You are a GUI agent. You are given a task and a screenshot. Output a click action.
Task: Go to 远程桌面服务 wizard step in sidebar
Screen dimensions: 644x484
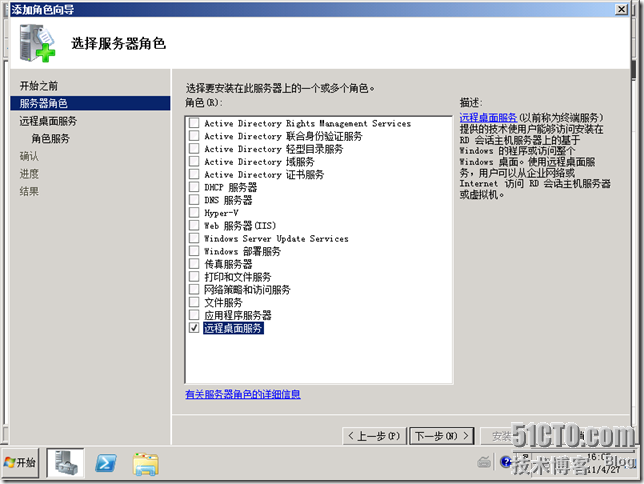(x=48, y=121)
